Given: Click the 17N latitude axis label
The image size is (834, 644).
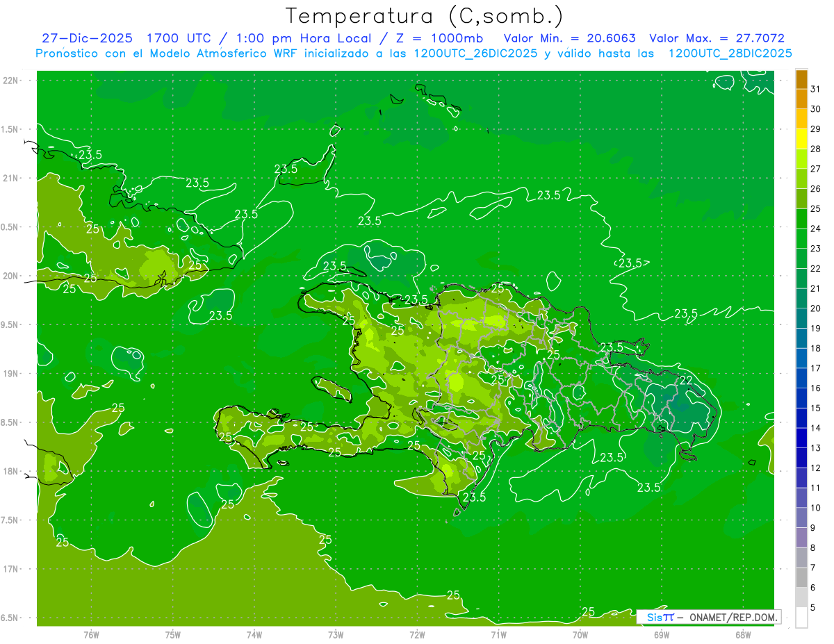Looking at the screenshot, I should pos(11,569).
